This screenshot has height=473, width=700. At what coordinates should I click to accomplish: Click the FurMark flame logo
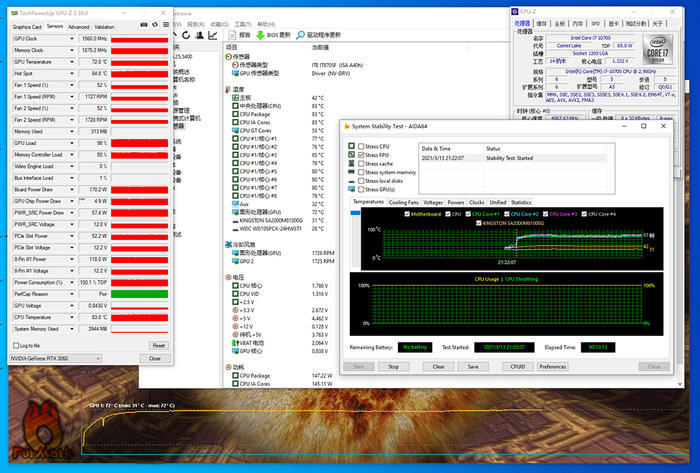pos(42,429)
